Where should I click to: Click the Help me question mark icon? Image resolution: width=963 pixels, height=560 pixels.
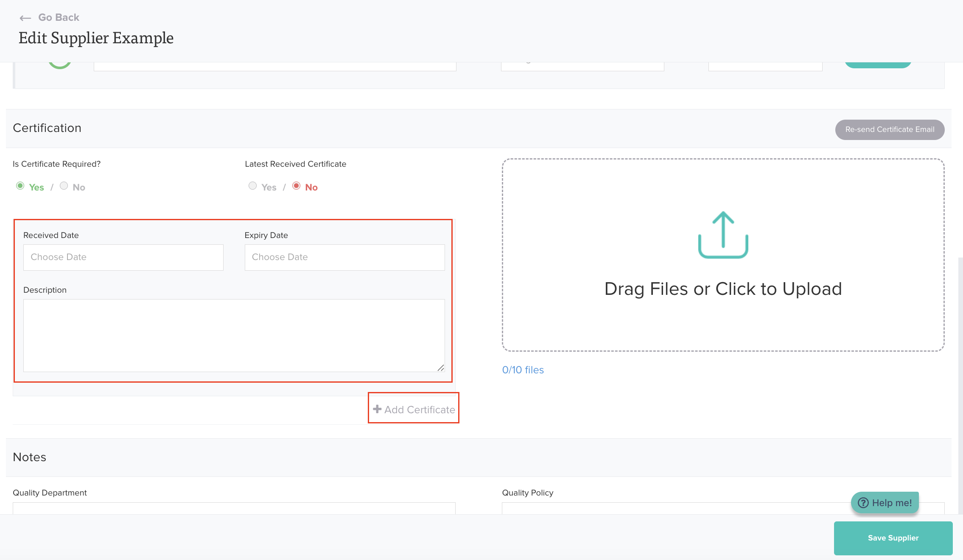(x=863, y=503)
